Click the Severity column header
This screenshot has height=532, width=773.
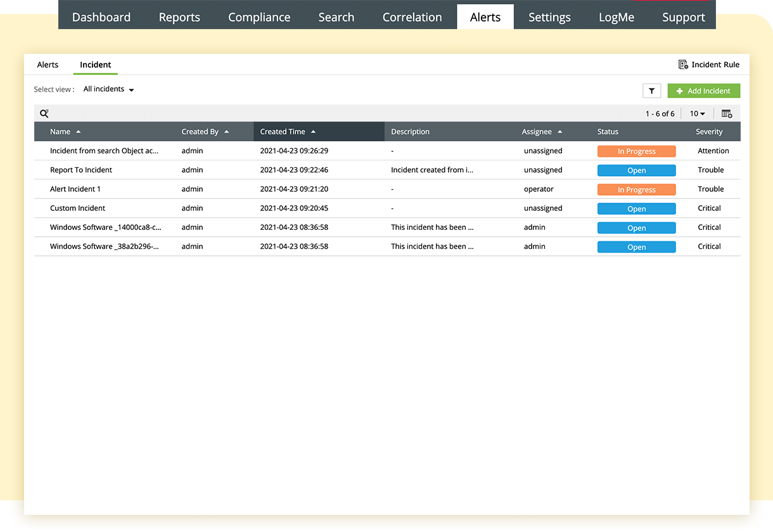[709, 132]
